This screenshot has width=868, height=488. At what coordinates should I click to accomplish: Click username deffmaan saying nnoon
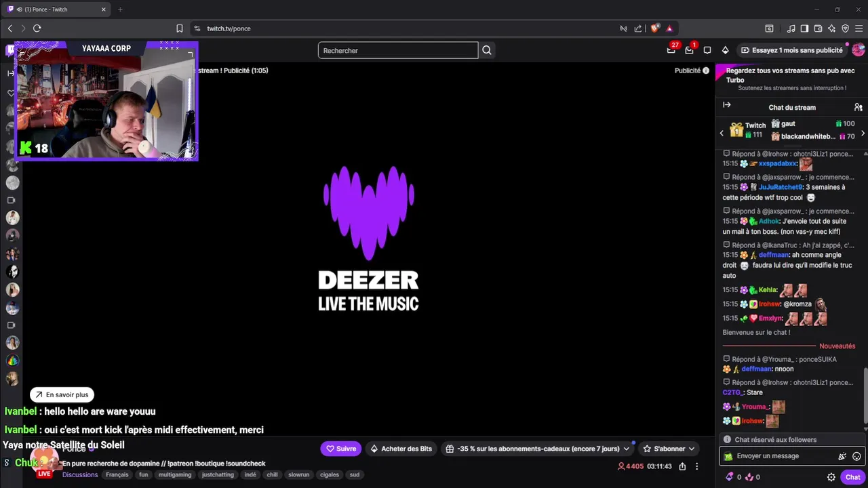tap(757, 369)
